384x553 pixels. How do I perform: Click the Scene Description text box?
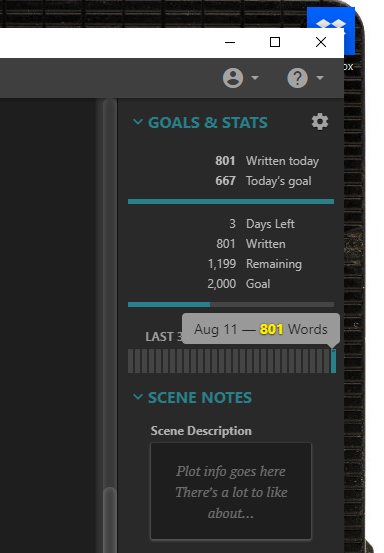(x=231, y=491)
